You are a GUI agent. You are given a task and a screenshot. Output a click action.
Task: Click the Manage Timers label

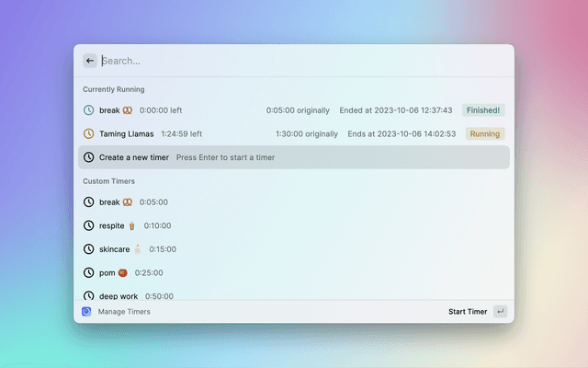pos(124,312)
